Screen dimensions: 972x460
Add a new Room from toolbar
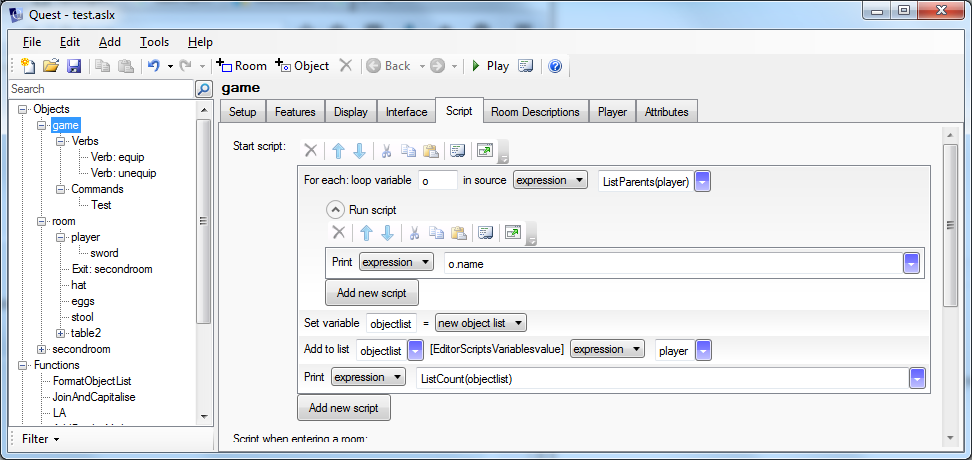pyautogui.click(x=242, y=66)
